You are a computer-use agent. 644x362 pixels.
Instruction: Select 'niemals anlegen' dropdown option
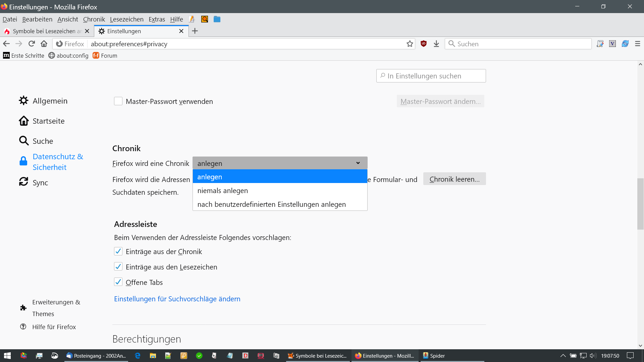coord(222,191)
